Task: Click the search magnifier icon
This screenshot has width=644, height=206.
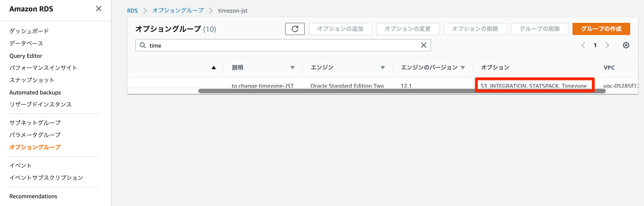Action: pos(142,45)
